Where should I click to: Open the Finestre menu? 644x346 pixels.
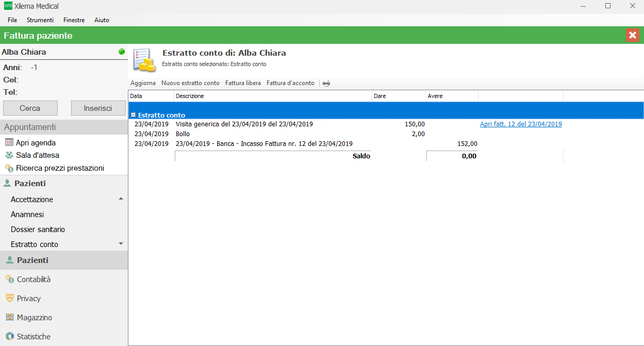coord(74,20)
